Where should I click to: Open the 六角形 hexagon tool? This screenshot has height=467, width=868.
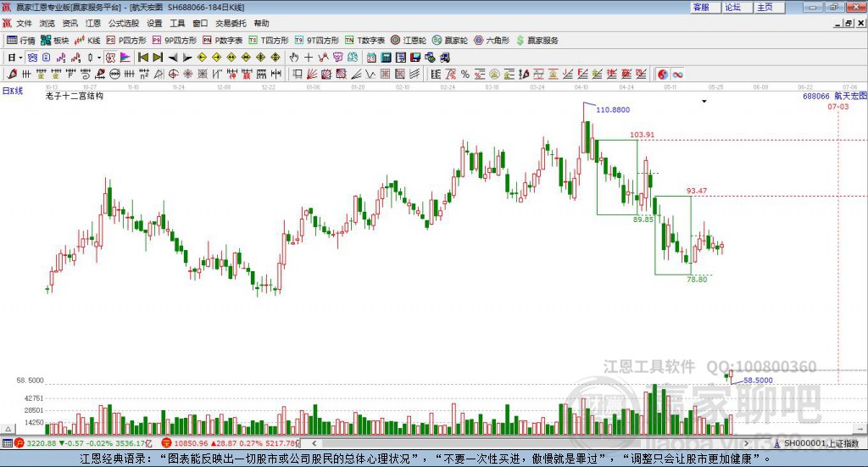492,41
